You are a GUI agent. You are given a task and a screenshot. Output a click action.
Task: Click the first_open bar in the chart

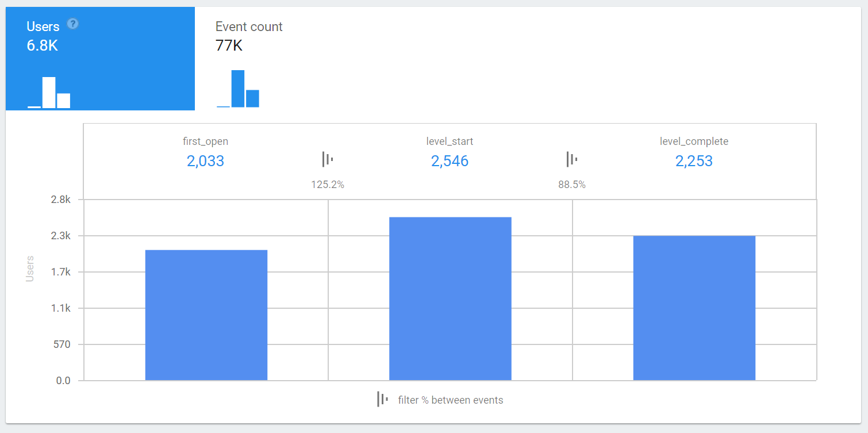pyautogui.click(x=206, y=315)
